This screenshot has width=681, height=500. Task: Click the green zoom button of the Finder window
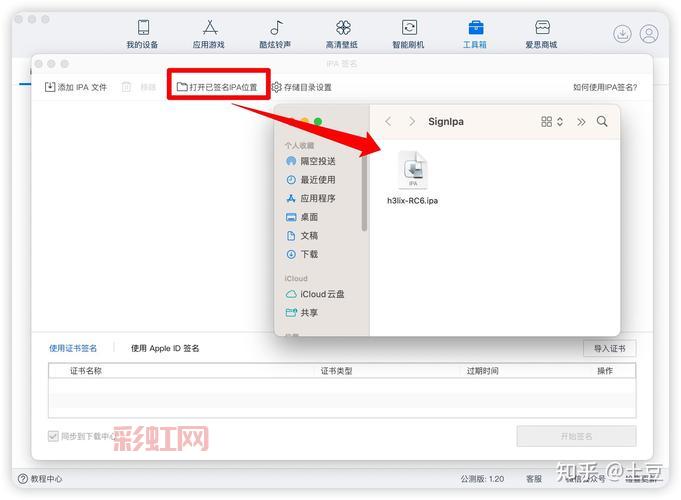click(x=318, y=122)
